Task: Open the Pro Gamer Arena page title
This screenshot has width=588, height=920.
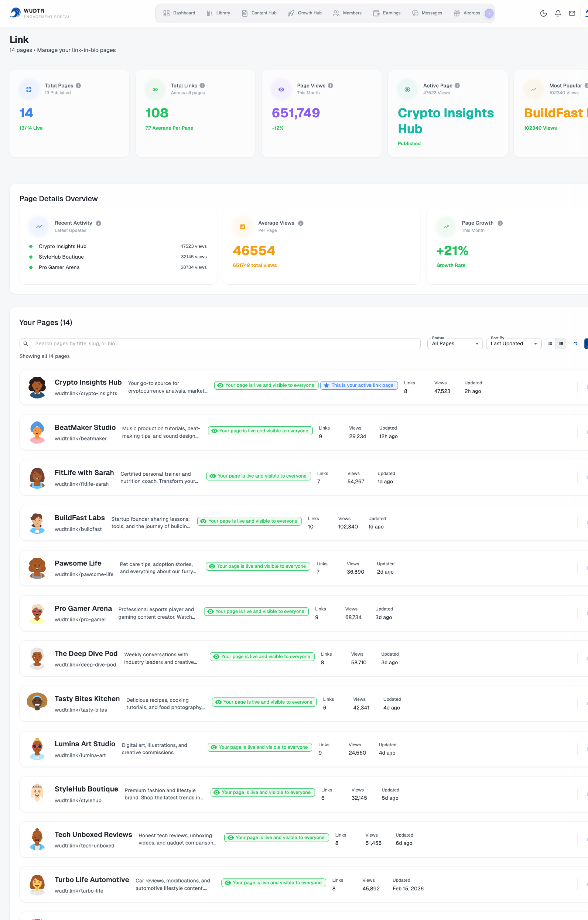Action: pos(83,608)
